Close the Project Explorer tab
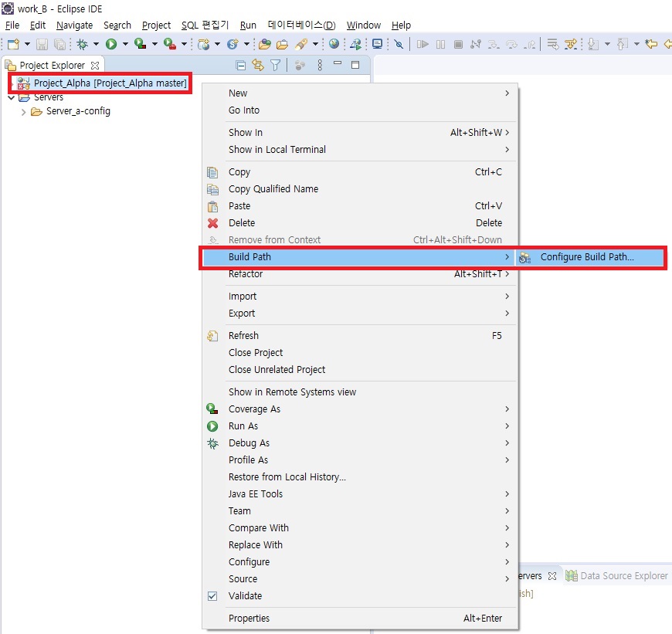This screenshot has width=672, height=634. (x=95, y=66)
